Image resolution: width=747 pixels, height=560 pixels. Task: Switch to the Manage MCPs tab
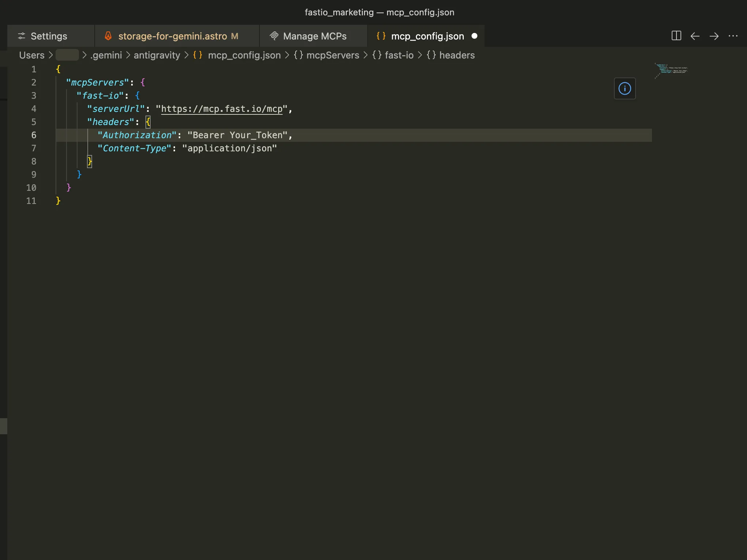tap(315, 36)
